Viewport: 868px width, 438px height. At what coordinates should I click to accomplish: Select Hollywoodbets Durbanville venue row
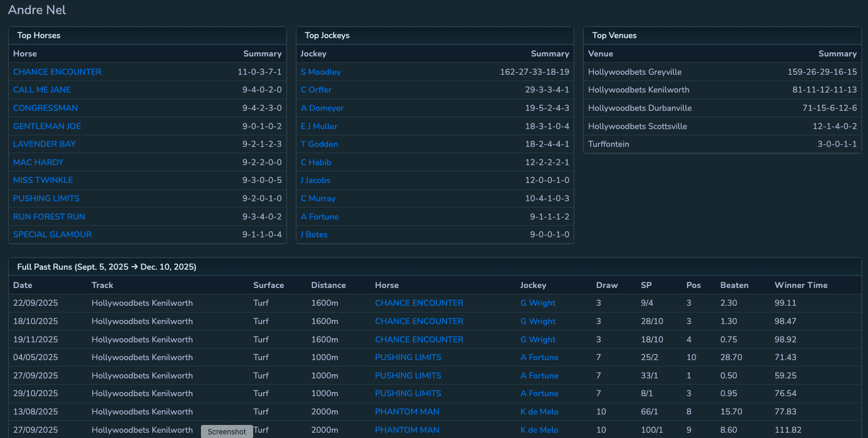723,108
